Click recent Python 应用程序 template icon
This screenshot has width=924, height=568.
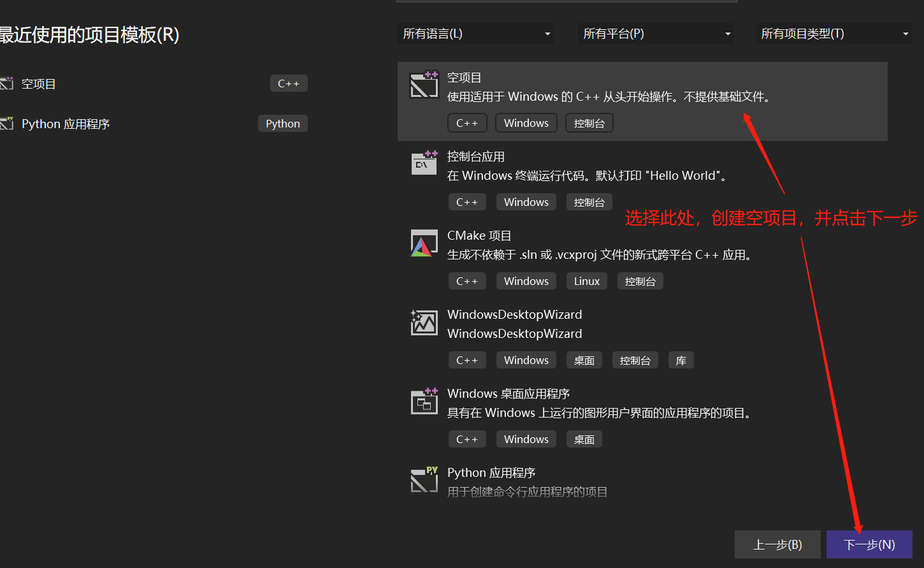click(6, 124)
